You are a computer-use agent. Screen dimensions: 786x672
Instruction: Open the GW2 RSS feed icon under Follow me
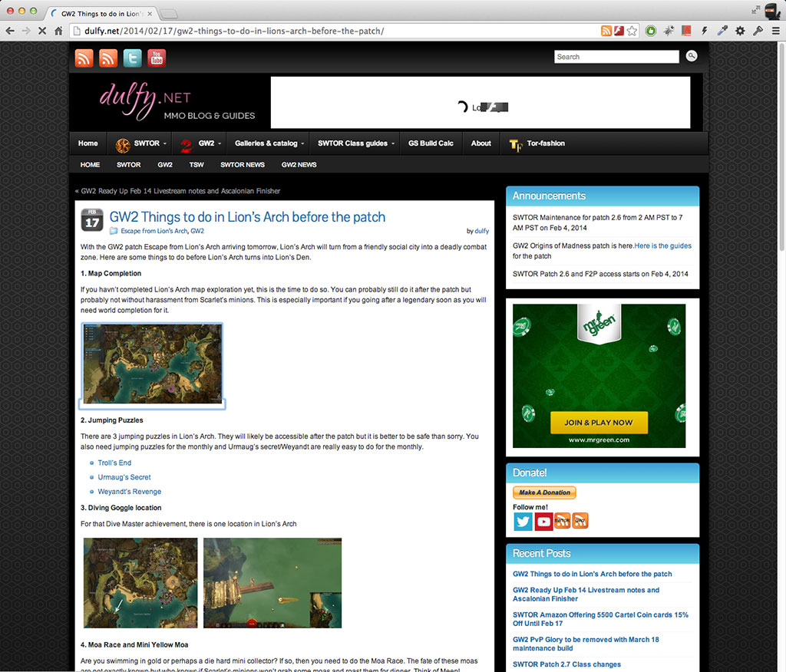tap(580, 521)
